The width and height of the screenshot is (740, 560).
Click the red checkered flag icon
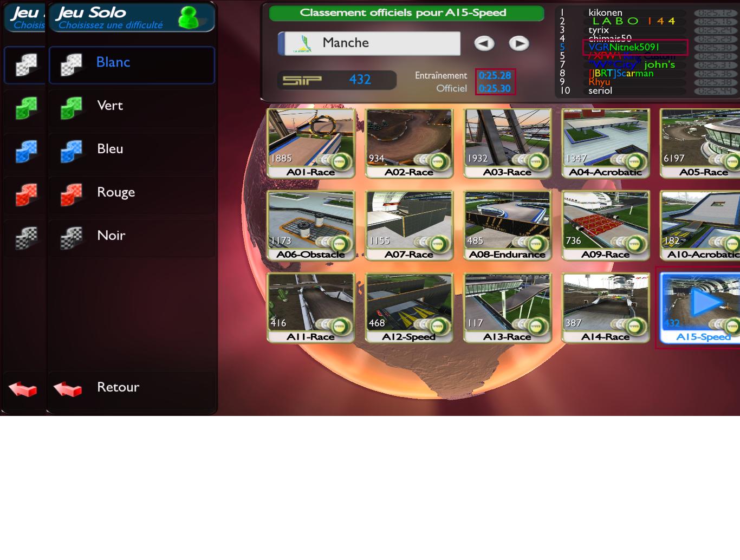[71, 194]
